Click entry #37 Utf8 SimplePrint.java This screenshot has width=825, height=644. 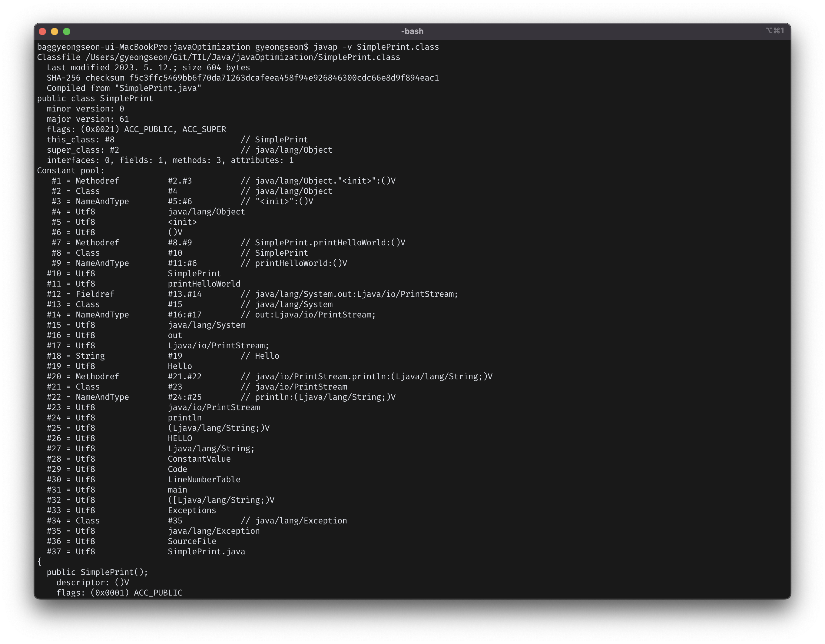[x=146, y=552]
